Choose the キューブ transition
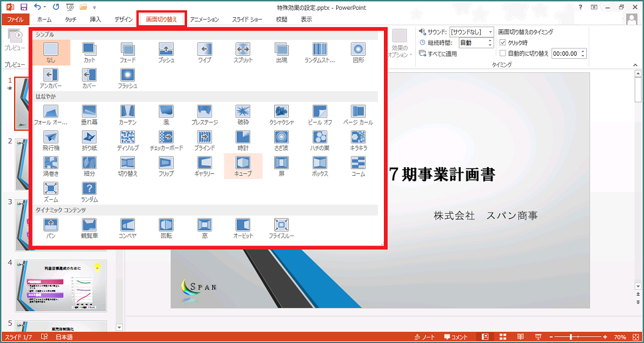This screenshot has height=343, width=644. pyautogui.click(x=243, y=166)
